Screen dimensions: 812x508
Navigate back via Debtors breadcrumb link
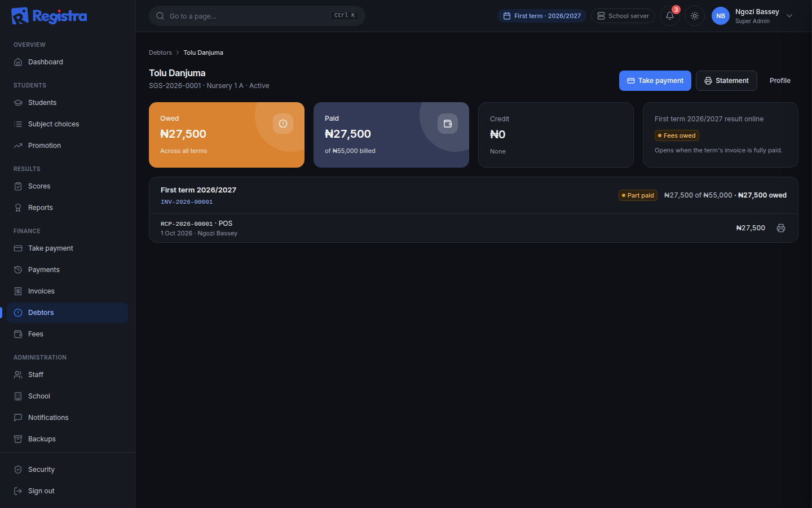click(160, 52)
